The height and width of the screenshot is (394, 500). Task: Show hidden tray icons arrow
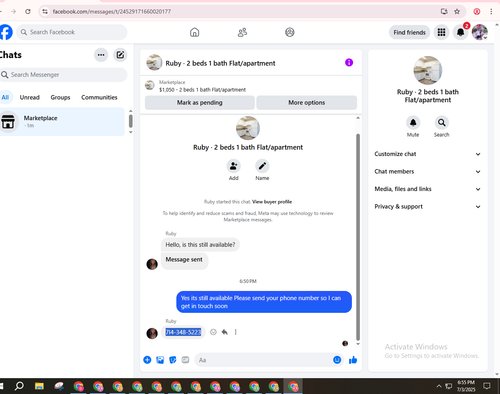(x=439, y=386)
